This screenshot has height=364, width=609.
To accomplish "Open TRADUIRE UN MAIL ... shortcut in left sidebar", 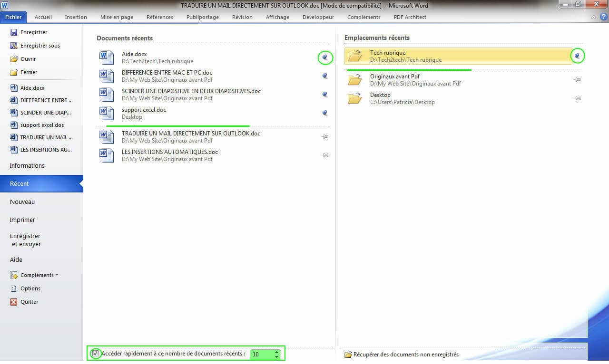I will click(x=41, y=137).
